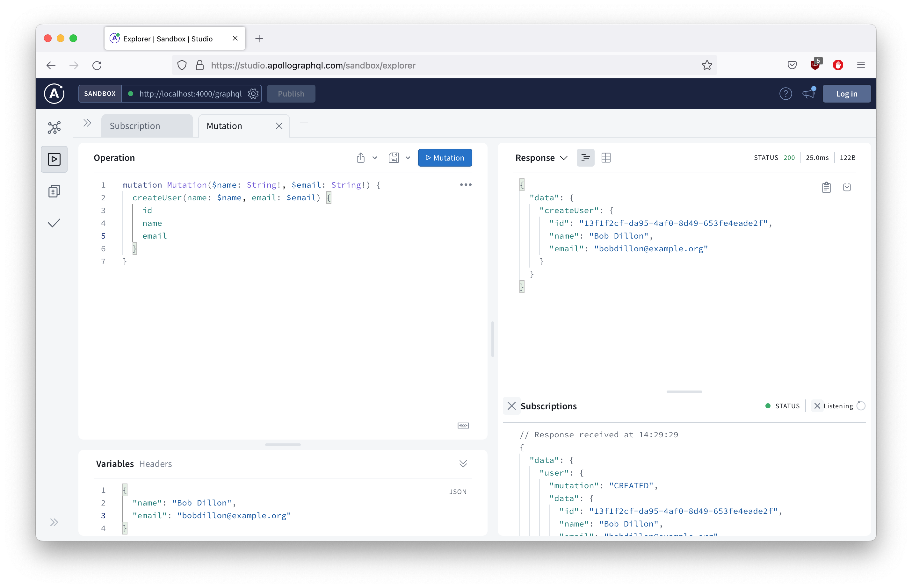The width and height of the screenshot is (912, 588).
Task: Open the share operation dropdown arrow
Action: [x=375, y=158]
